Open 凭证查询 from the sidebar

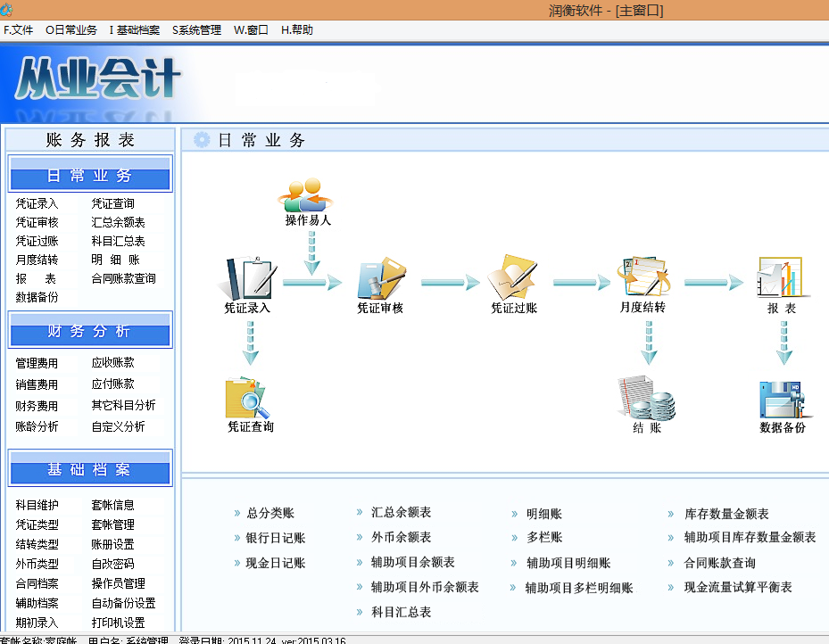coord(113,203)
